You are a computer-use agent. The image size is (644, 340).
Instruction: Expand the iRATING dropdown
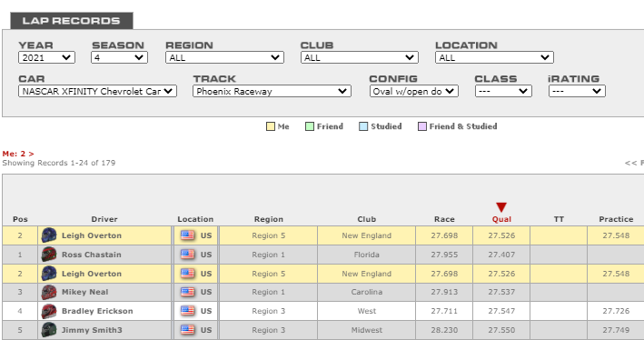point(577,91)
